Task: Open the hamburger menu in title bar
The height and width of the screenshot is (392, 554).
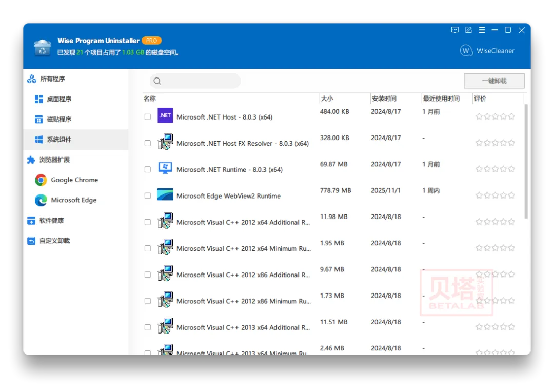Action: (482, 30)
